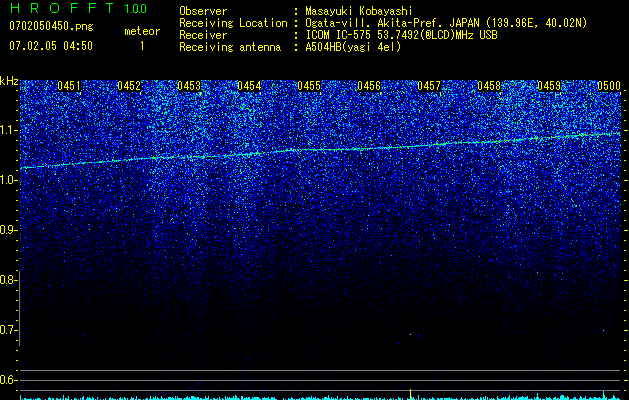
Task: Click the 0455 time marker
Action: point(309,86)
